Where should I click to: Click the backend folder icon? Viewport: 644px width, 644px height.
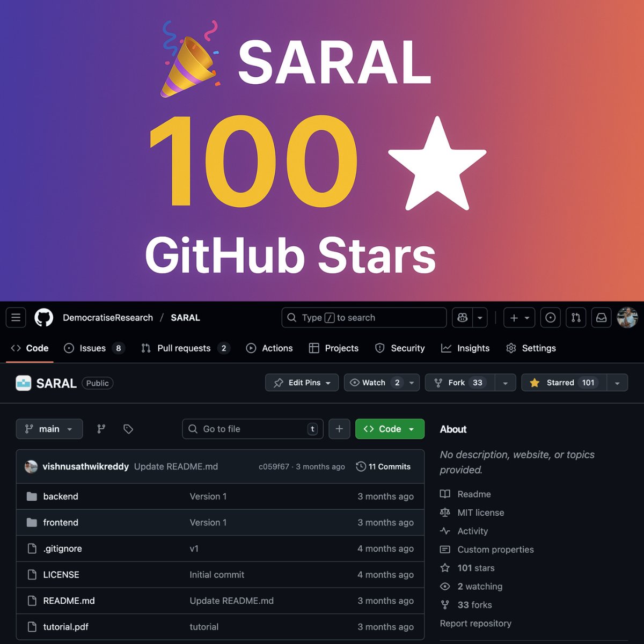coord(32,496)
